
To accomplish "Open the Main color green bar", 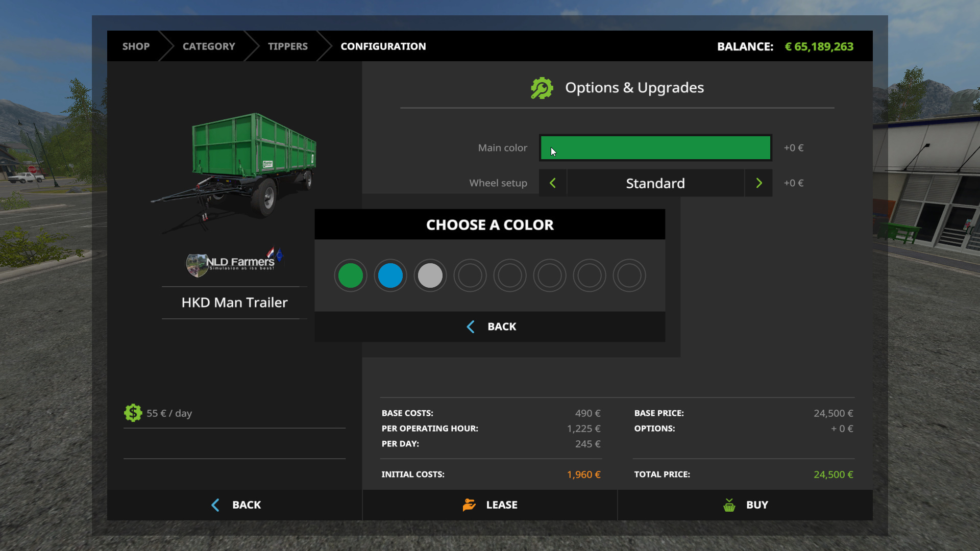I will coord(655,148).
